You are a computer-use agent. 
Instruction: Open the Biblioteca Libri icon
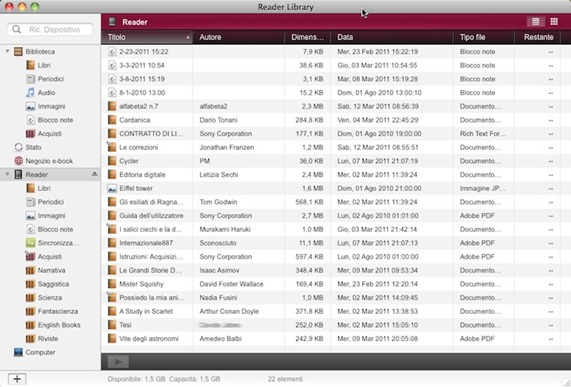coord(31,66)
